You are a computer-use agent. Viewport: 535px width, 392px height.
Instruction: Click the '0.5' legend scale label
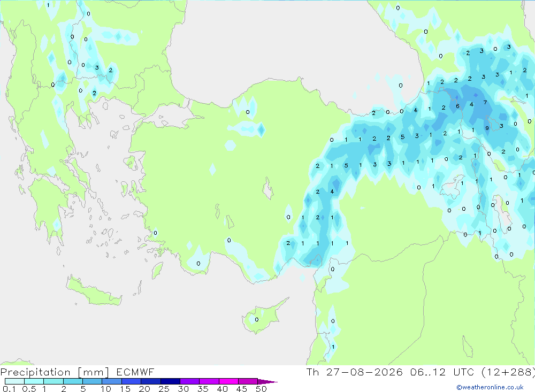(x=29, y=389)
